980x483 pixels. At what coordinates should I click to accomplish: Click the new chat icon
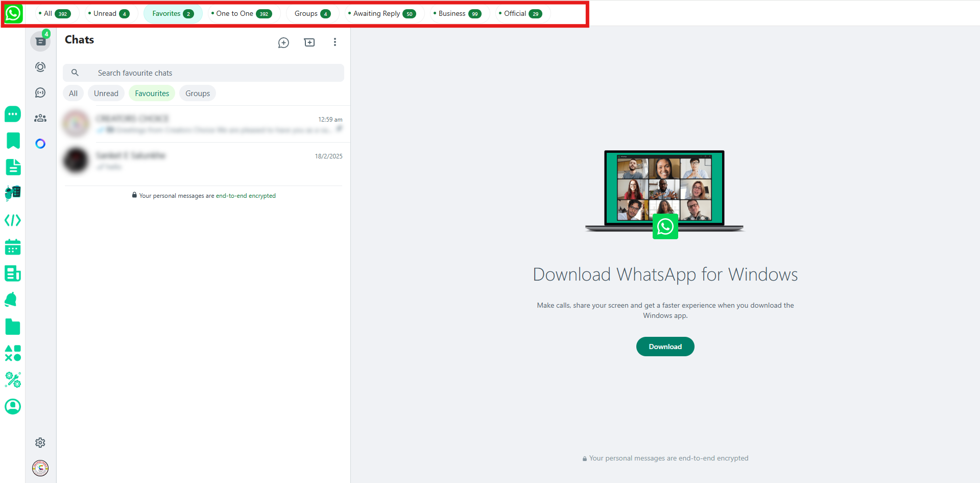coord(283,42)
